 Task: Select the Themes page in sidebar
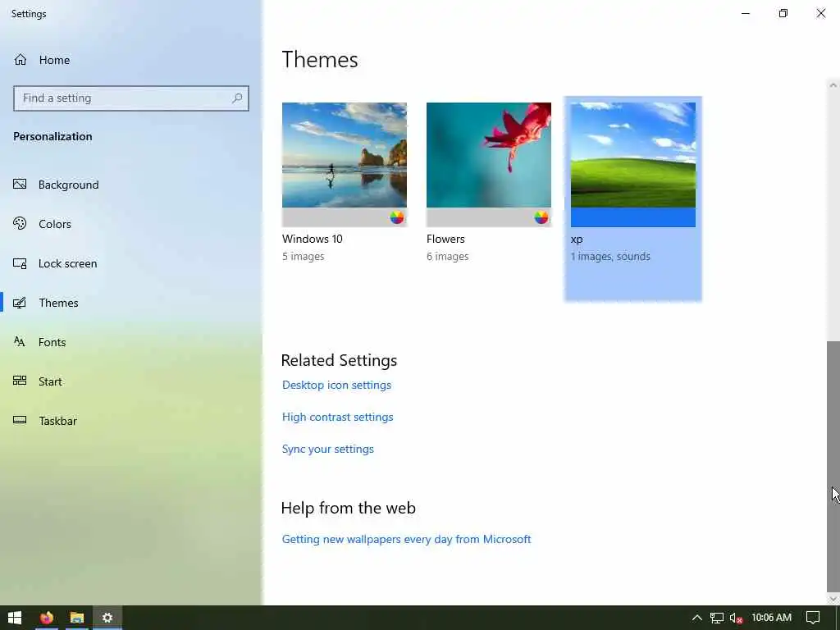[x=131, y=303]
